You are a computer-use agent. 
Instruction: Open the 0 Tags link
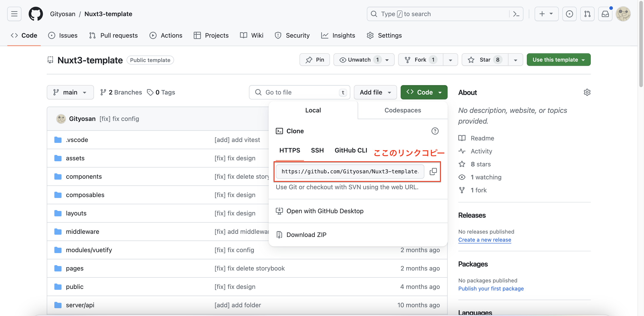pos(161,92)
